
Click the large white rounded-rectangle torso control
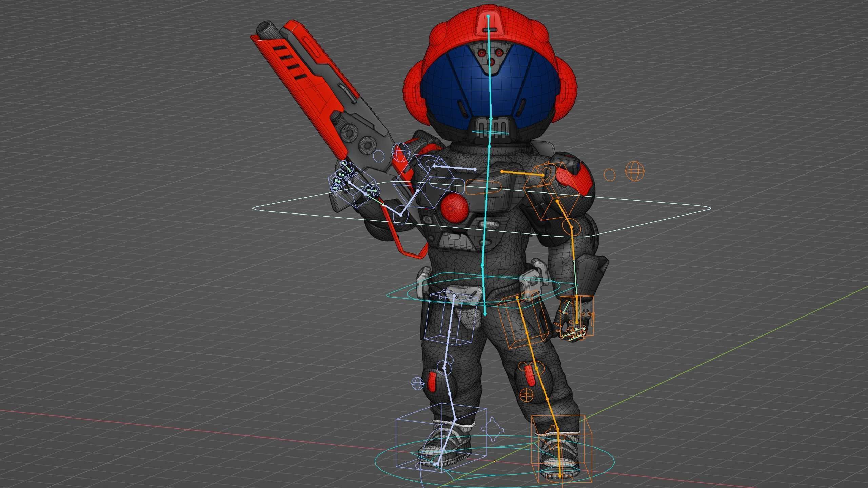pyautogui.click(x=481, y=209)
